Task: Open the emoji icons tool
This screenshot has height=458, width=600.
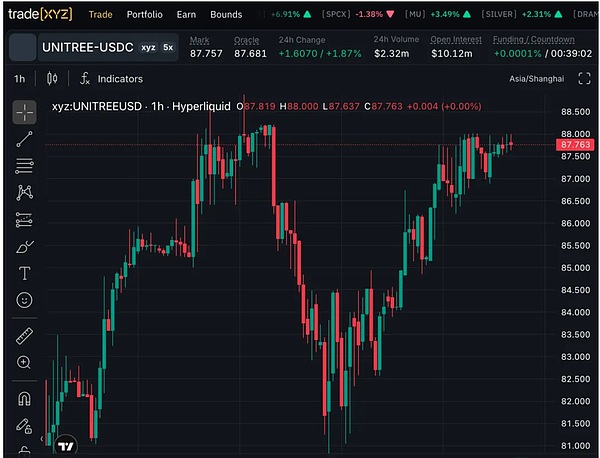Action: (24, 300)
